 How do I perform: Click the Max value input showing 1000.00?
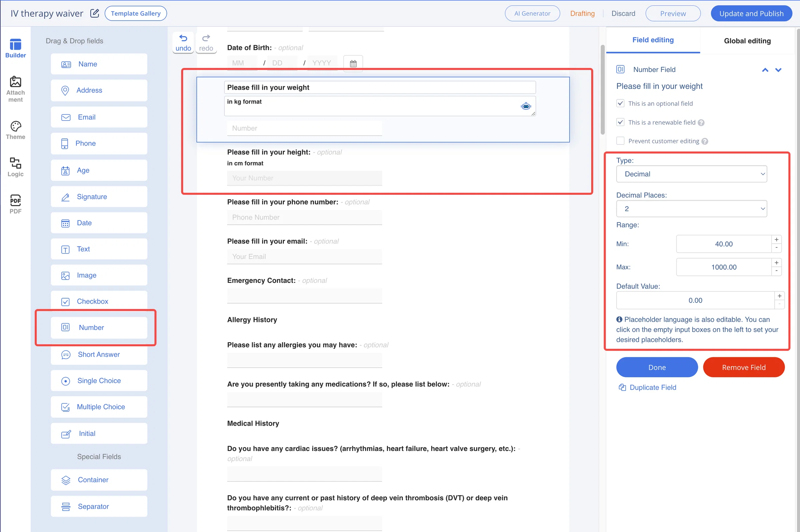pyautogui.click(x=724, y=267)
